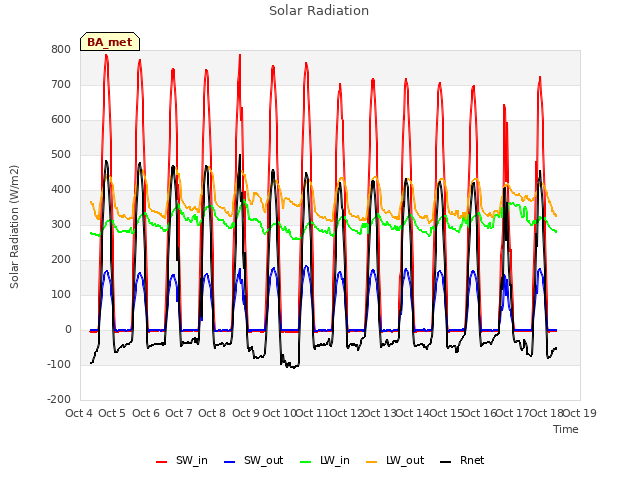Click the Oct 7 x-axis tick label
The width and height of the screenshot is (640, 480).
click(x=179, y=413)
